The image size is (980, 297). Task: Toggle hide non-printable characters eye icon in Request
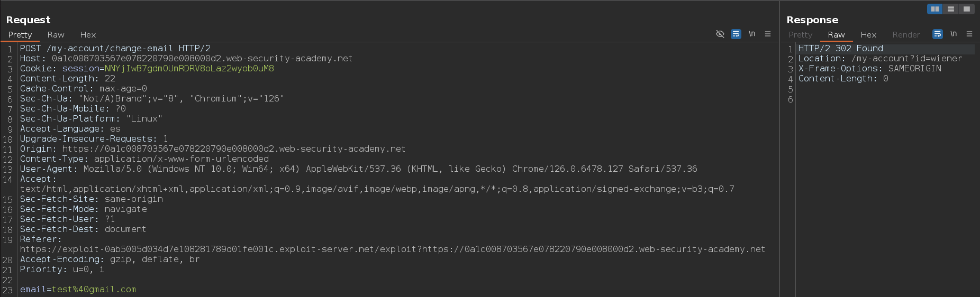click(x=720, y=34)
